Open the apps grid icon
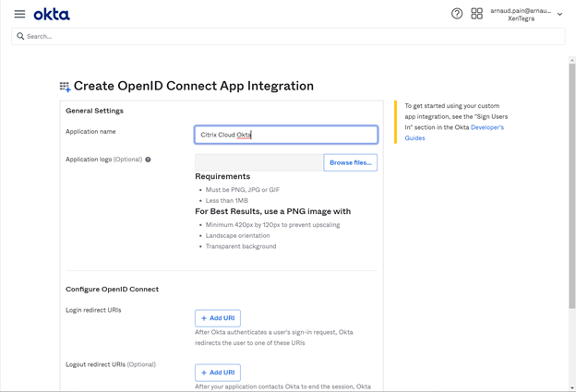576x392 pixels. click(476, 14)
